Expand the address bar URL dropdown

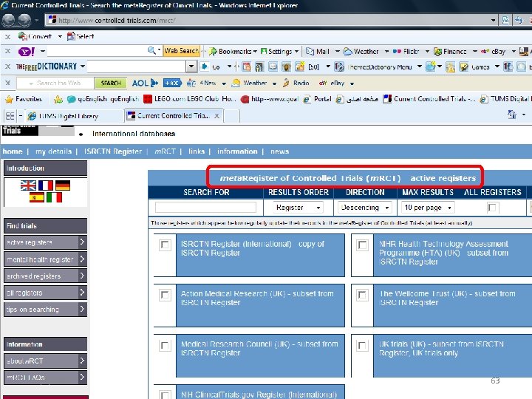[x=493, y=21]
